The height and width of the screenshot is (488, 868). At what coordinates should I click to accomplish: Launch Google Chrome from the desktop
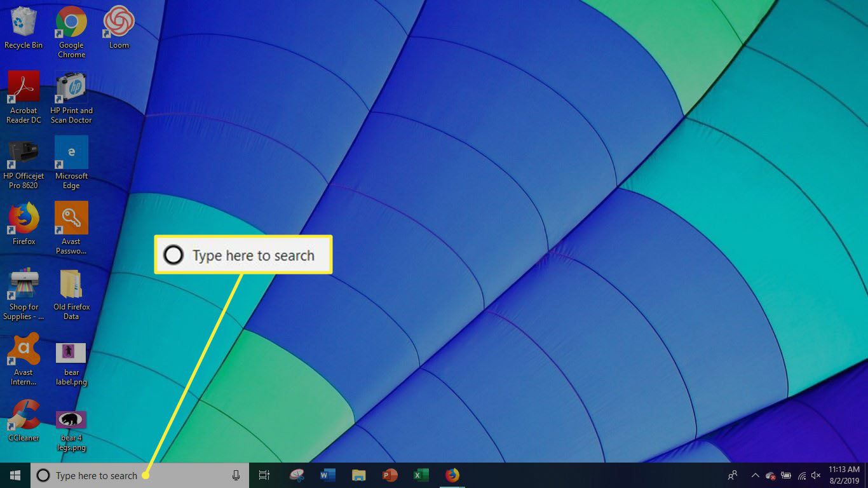pos(71,32)
